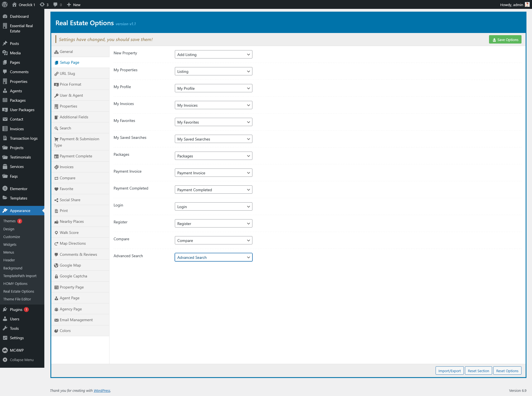Screen dimensions: 532x396
Task: Select the Colors palette icon tab
Action: pos(80,331)
